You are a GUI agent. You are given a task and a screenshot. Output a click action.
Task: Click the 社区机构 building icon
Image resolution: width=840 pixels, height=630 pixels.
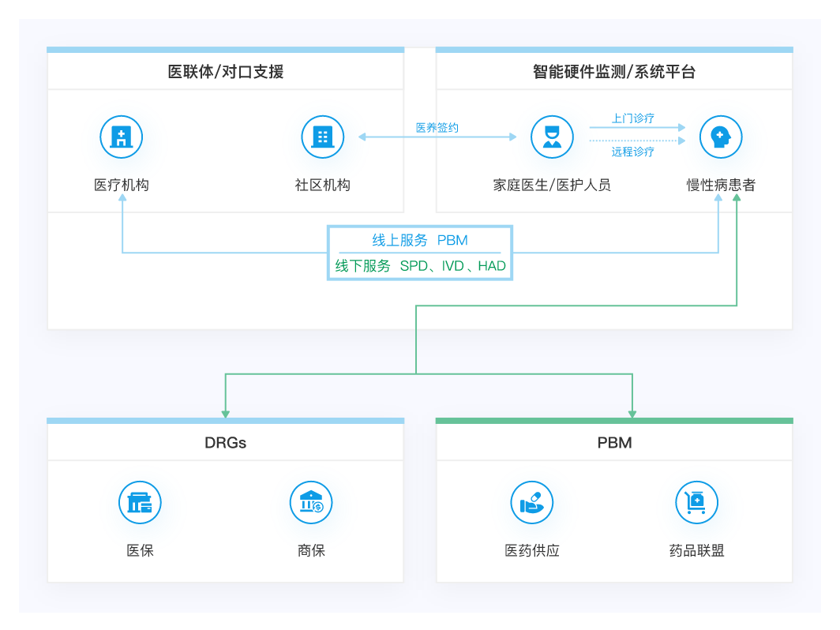(322, 137)
